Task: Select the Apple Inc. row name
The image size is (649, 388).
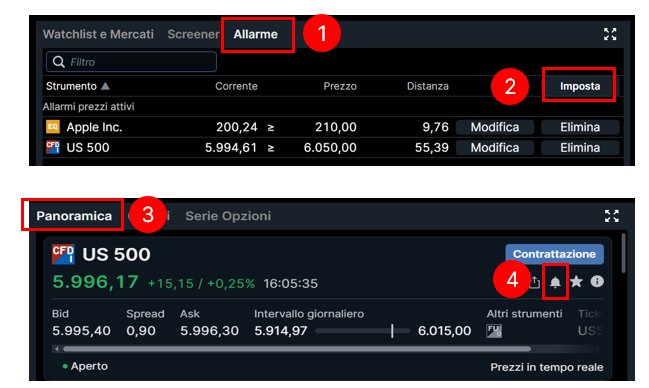Action: pos(94,127)
